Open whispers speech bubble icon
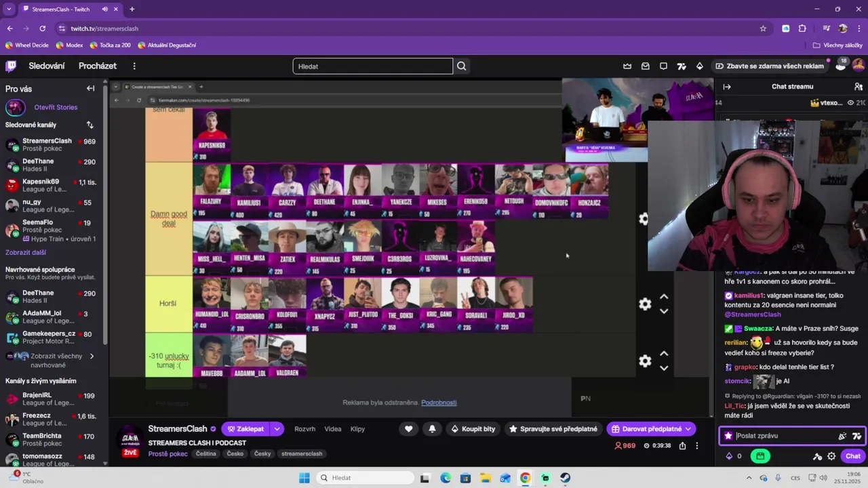 [x=663, y=66]
